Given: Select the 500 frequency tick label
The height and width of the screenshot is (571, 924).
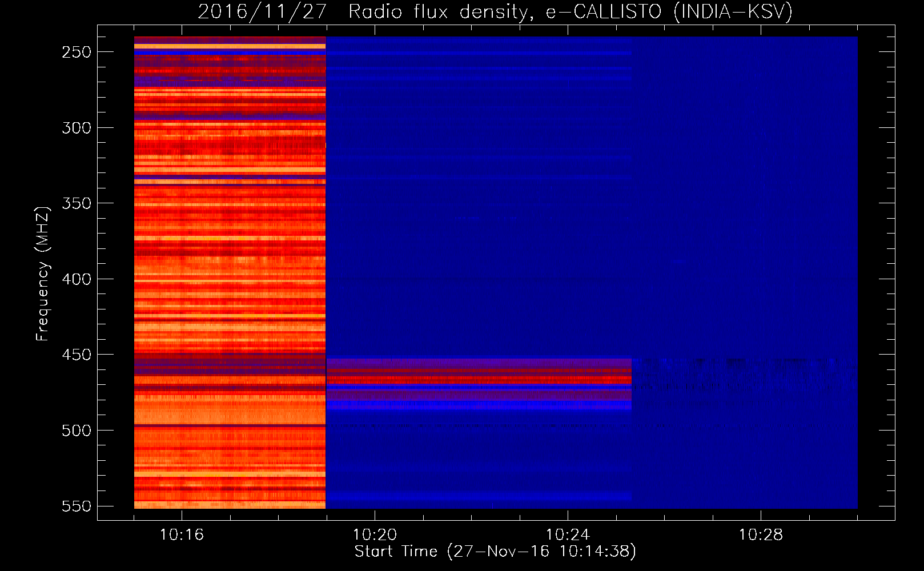Looking at the screenshot, I should [x=77, y=431].
